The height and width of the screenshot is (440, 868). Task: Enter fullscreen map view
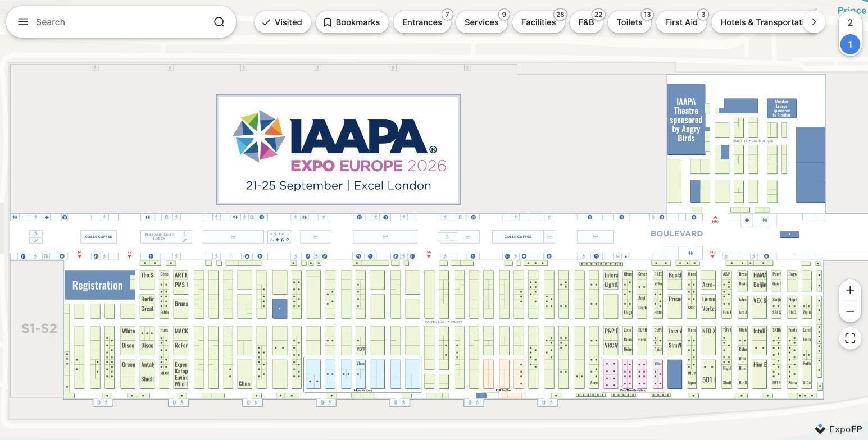coord(850,338)
